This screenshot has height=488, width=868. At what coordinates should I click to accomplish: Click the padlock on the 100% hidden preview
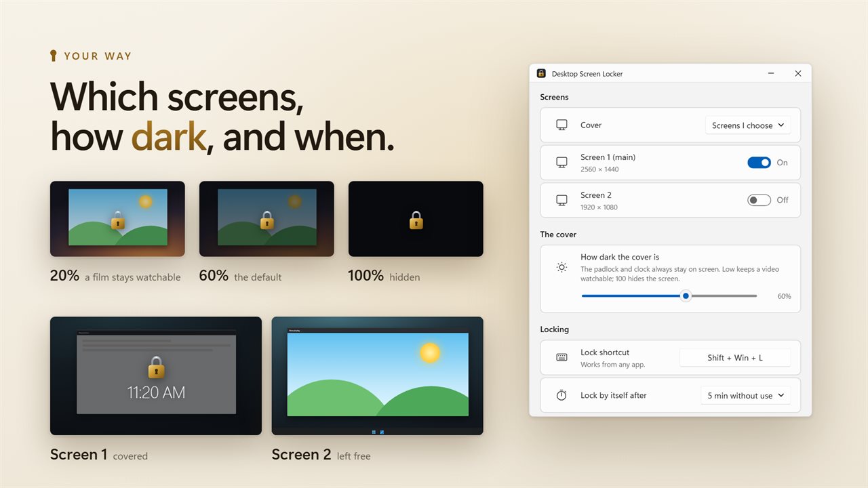click(416, 220)
